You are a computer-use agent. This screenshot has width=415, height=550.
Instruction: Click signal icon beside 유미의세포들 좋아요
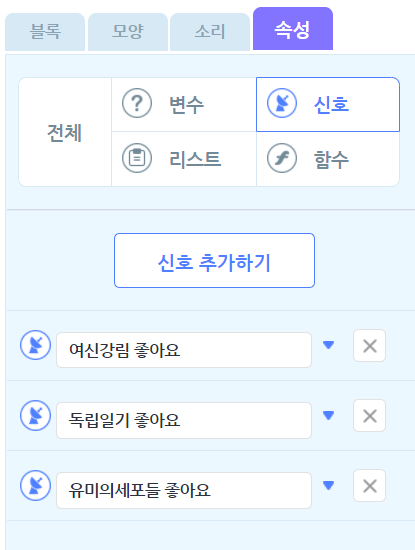click(x=35, y=485)
